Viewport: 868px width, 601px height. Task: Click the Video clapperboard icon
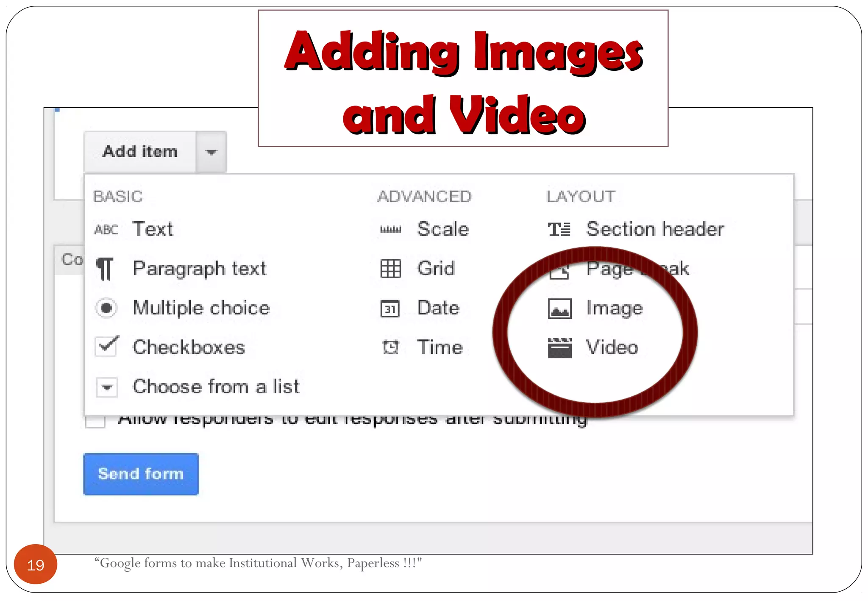[559, 348]
